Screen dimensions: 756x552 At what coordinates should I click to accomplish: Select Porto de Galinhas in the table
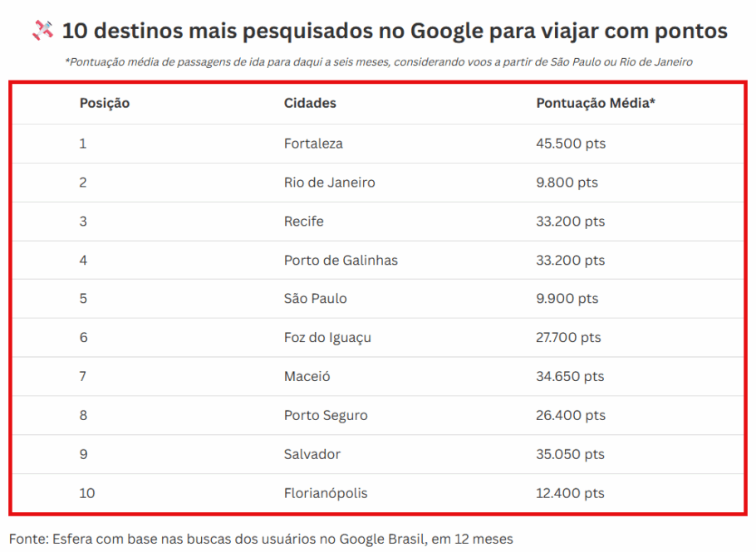coord(341,261)
